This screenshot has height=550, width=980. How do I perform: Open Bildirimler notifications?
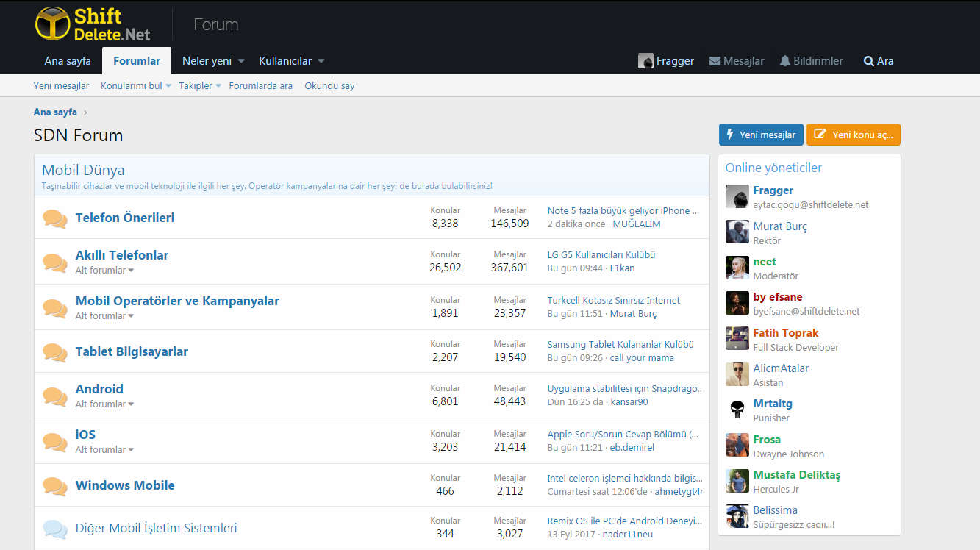pos(812,61)
